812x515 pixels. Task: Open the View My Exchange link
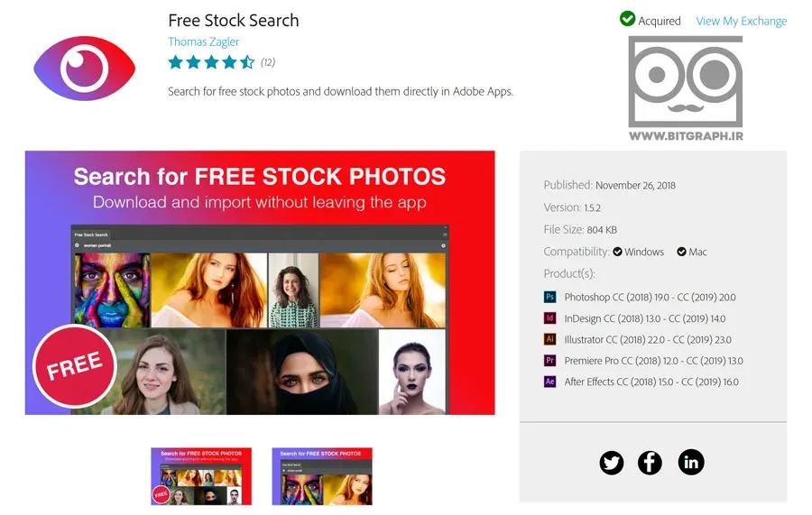click(741, 22)
